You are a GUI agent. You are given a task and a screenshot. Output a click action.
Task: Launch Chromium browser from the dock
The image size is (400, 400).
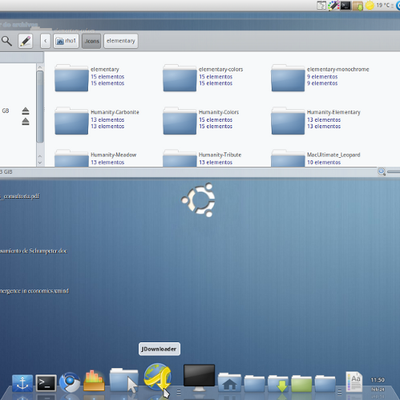click(70, 382)
